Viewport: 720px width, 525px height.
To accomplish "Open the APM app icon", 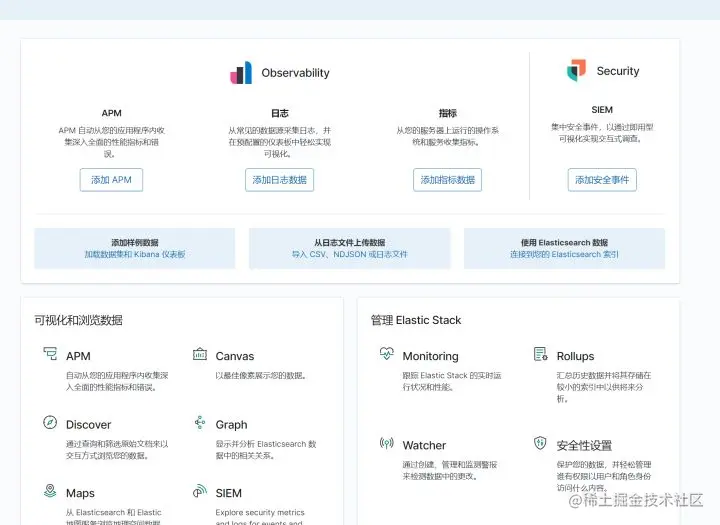I will click(50, 354).
